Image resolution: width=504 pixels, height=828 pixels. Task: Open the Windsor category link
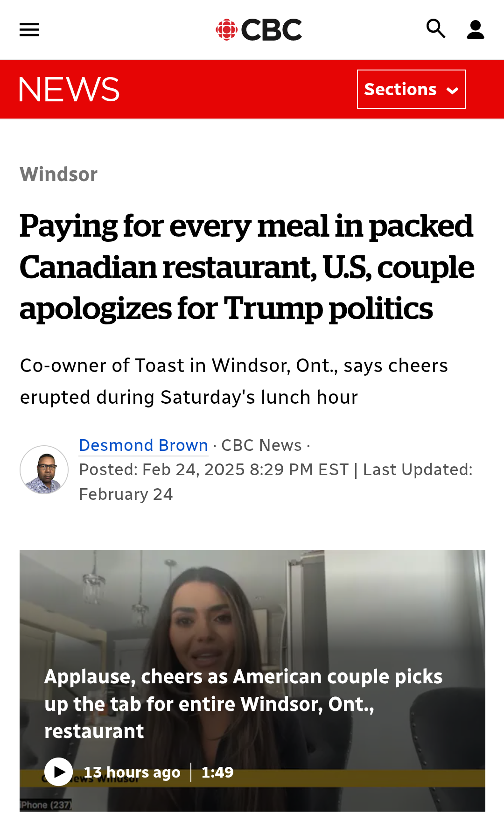pos(59,175)
